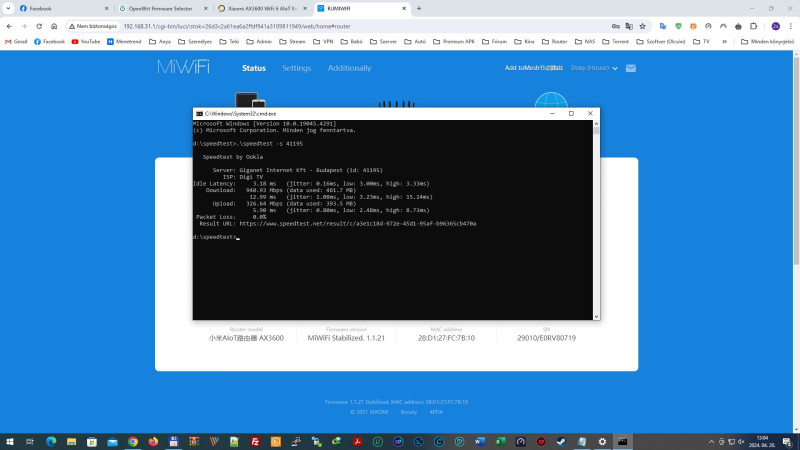
Task: Click the browser page vertical scrollbar
Action: coord(796,163)
